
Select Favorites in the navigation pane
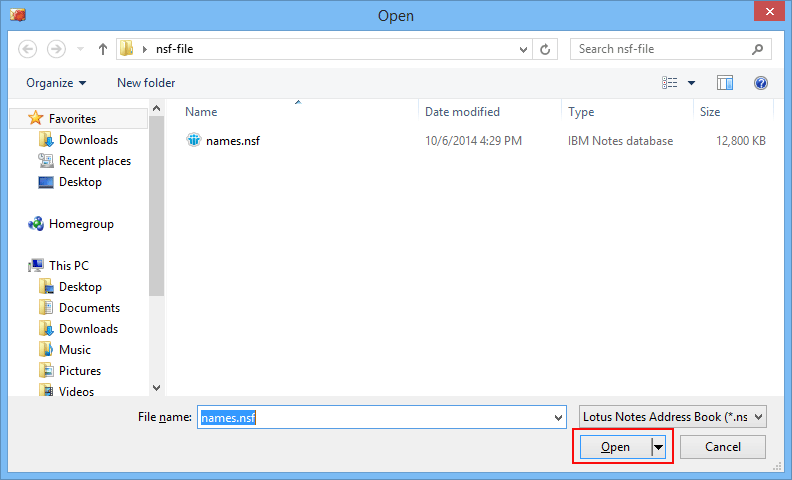[x=78, y=119]
